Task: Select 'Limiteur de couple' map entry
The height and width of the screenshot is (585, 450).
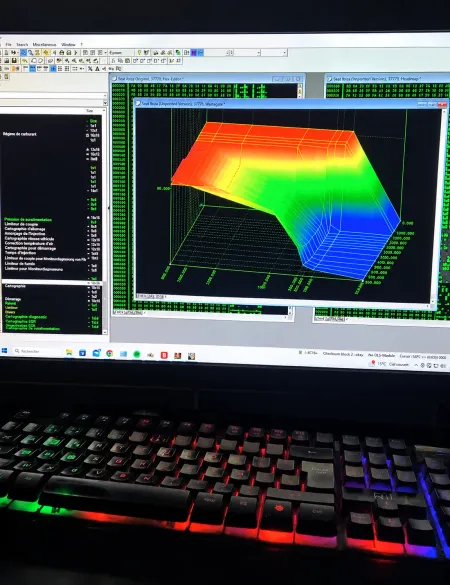Action: pos(21,224)
